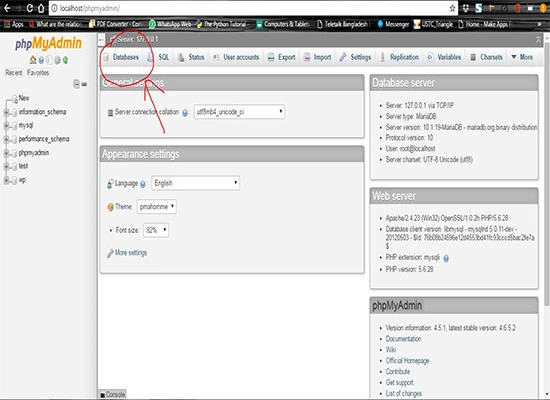Click the Language help icon
The height and width of the screenshot is (400, 550).
(143, 184)
